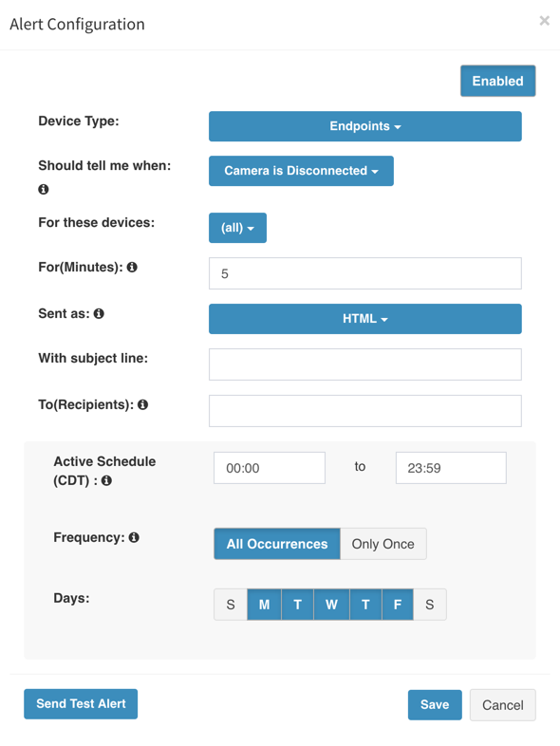Toggle the Enabled alert button

(497, 81)
